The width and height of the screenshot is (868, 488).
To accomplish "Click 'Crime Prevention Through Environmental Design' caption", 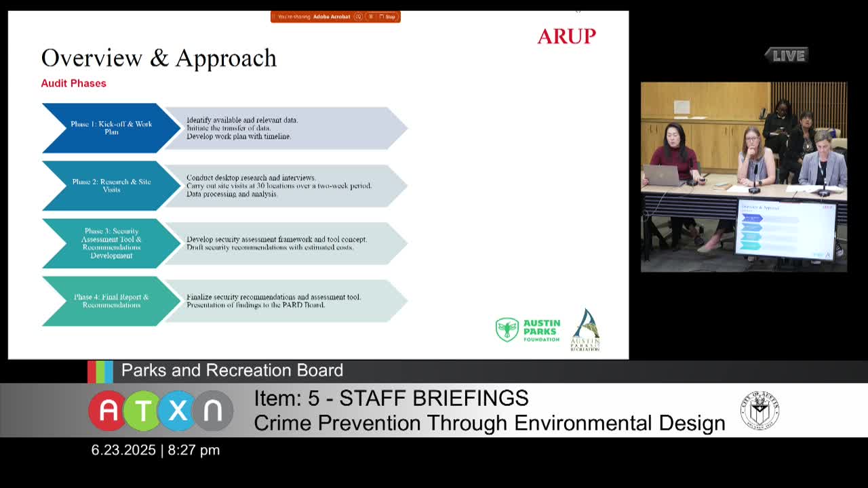I will point(490,423).
